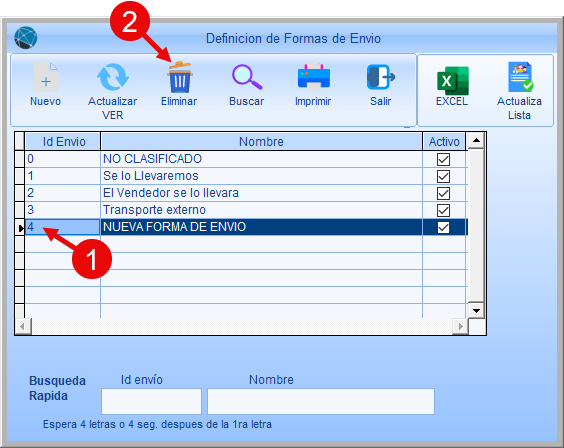564x448 pixels.
Task: Click the grid's scroll up arrow
Action: [x=476, y=141]
